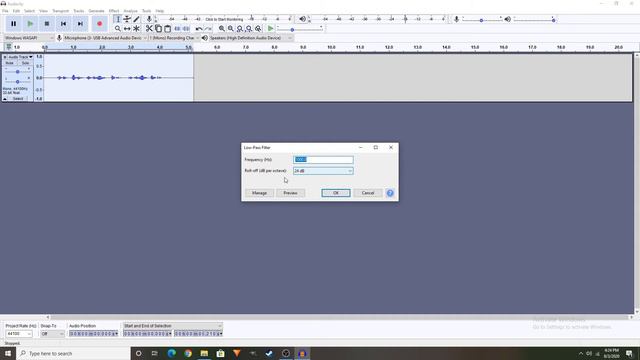Click the Undo arrow icon
This screenshot has width=640, height=360.
(x=199, y=29)
